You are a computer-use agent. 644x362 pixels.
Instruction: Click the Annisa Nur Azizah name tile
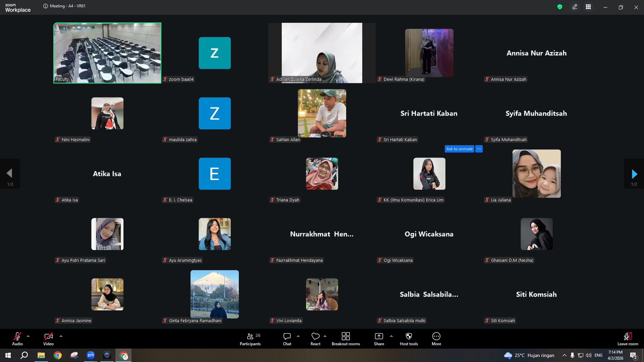[x=536, y=53]
